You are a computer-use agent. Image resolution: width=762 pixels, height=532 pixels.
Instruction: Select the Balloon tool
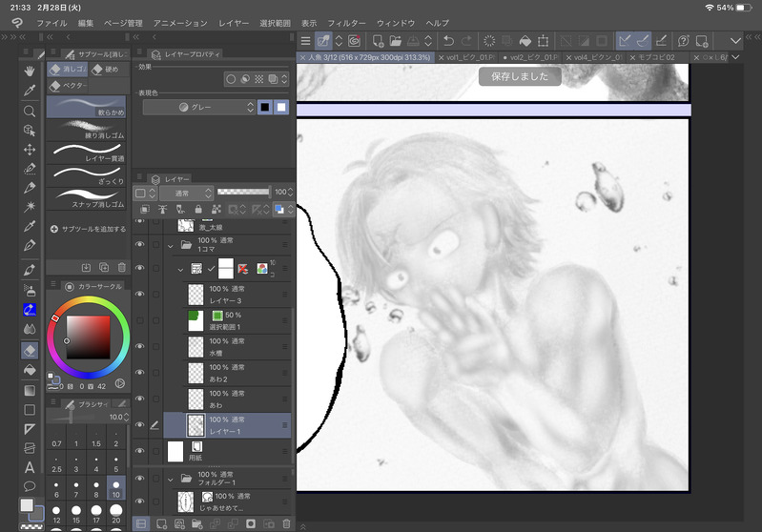tap(30, 486)
